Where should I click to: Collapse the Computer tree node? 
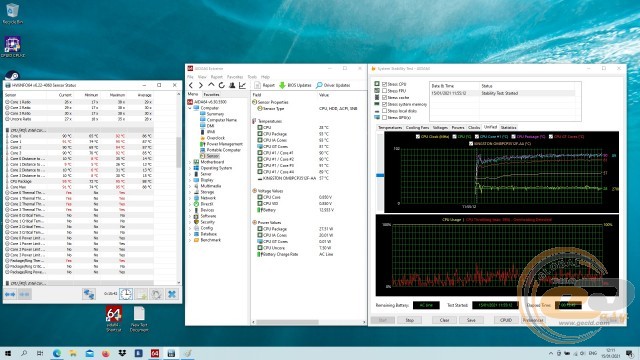tap(190, 108)
